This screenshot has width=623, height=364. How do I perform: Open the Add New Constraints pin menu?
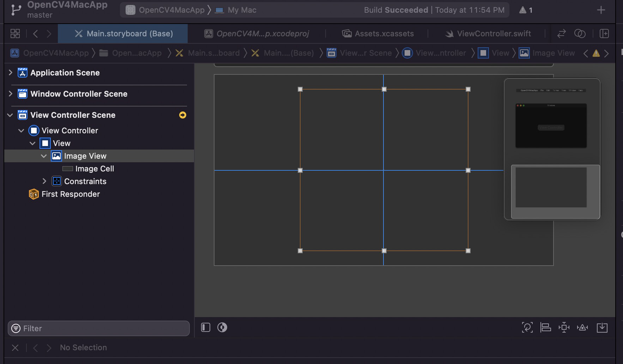point(564,327)
